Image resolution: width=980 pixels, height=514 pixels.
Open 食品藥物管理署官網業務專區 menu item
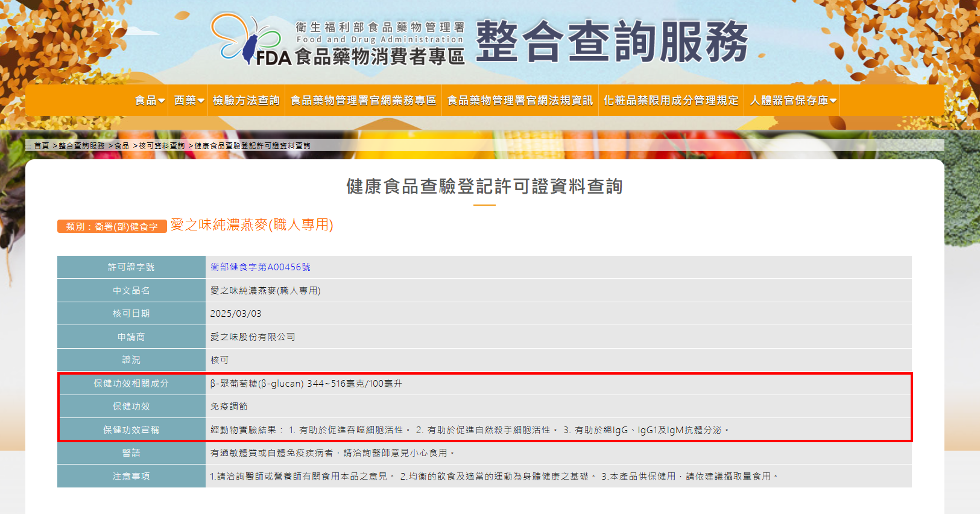(x=363, y=100)
